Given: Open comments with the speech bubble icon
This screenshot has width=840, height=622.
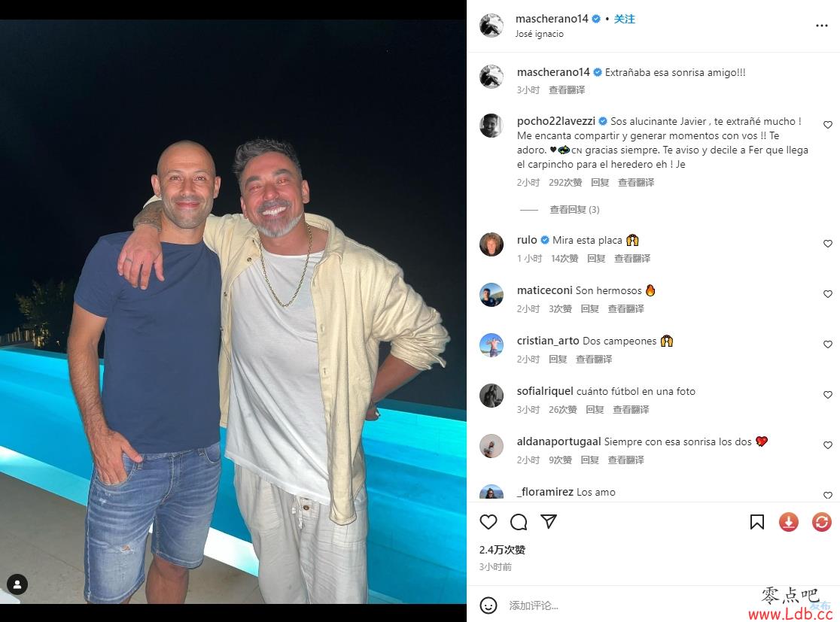Looking at the screenshot, I should 519,521.
